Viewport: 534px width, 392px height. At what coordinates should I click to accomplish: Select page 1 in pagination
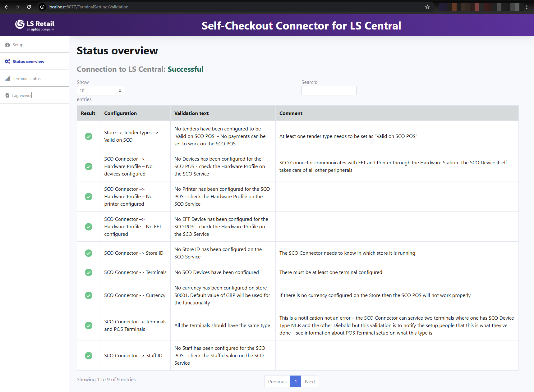click(296, 382)
